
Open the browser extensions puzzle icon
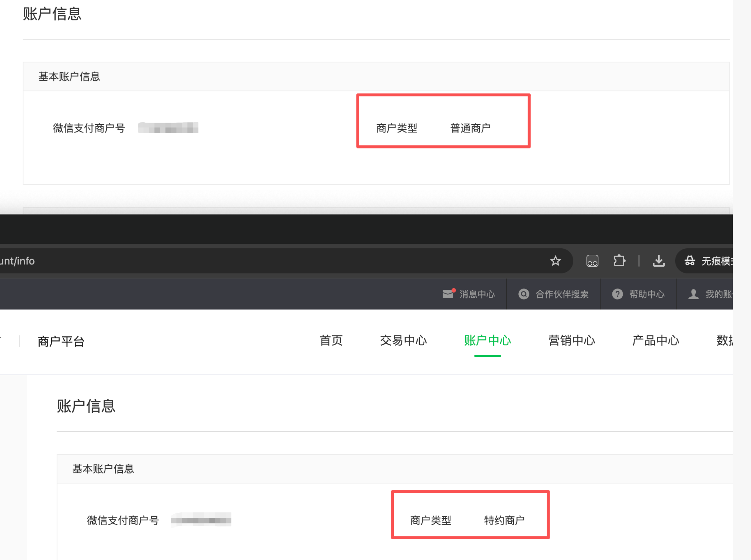click(619, 261)
